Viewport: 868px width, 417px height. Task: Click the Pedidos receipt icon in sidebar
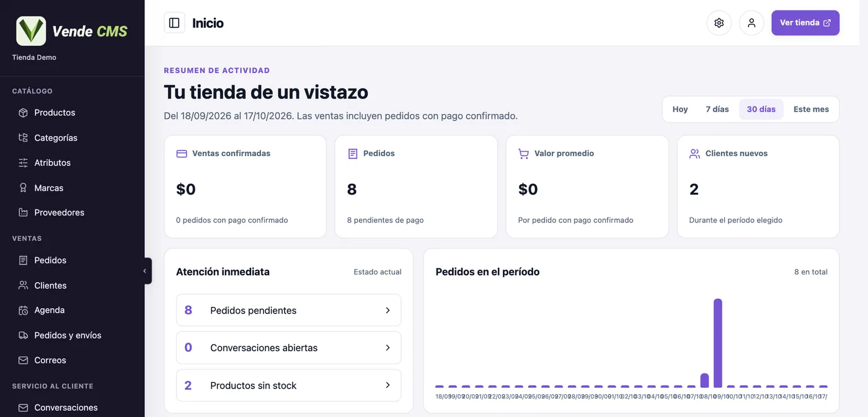(23, 260)
